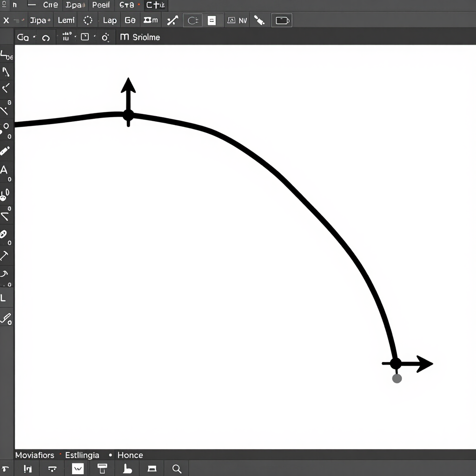
Task: Switch to the Estllingia tab
Action: 82,455
